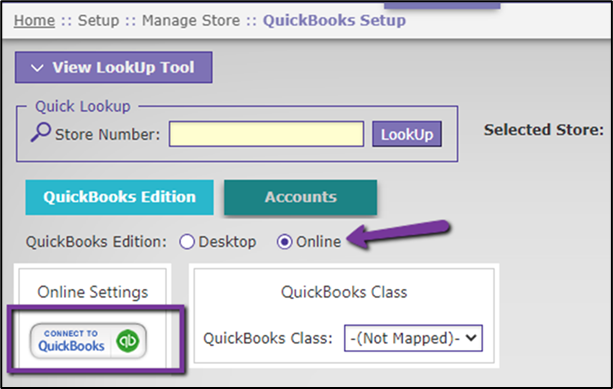Click the QuickBooks Setup breadcrumb title
613x389 pixels.
[x=334, y=20]
